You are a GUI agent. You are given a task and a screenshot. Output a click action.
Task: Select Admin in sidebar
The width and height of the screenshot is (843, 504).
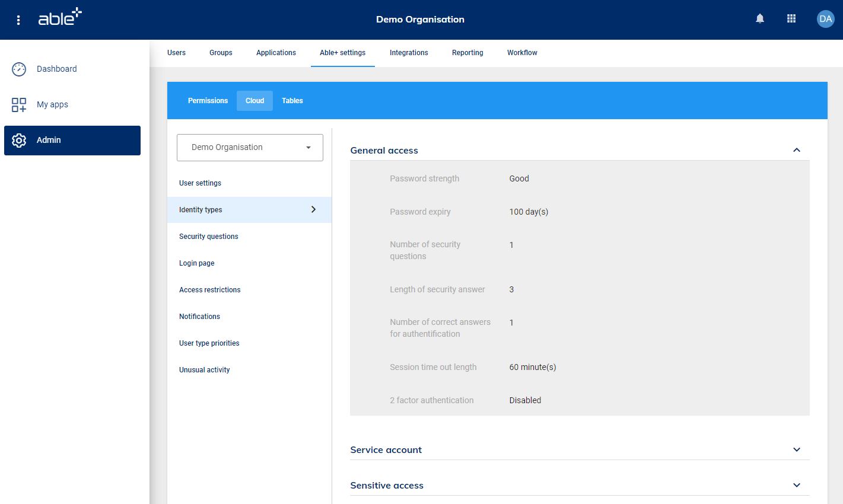coord(72,141)
